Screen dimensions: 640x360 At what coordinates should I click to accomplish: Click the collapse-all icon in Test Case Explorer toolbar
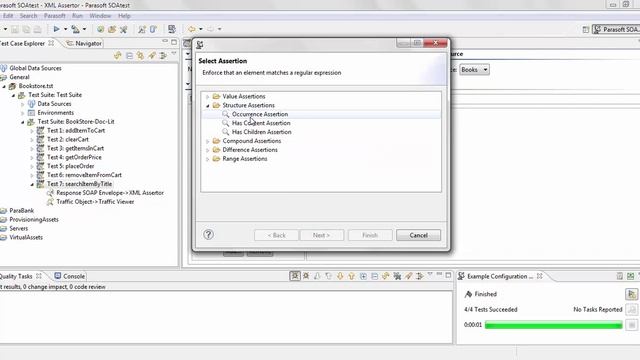(x=129, y=55)
